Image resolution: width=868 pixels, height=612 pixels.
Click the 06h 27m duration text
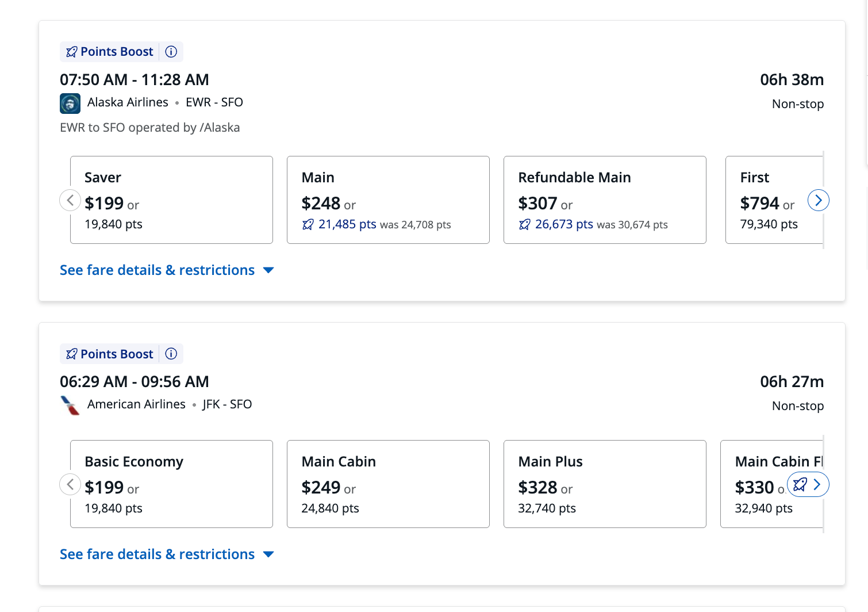tap(792, 381)
